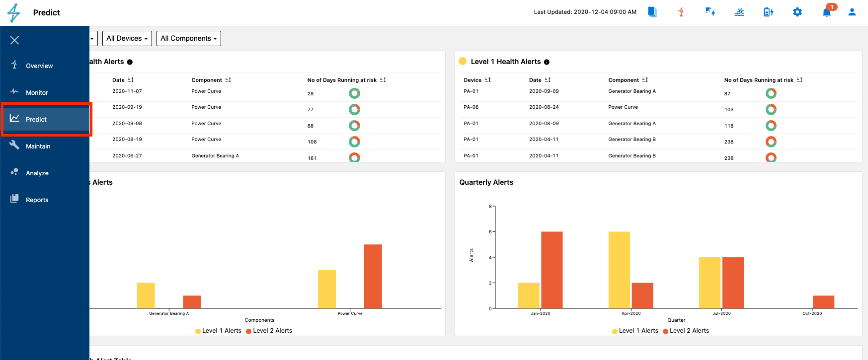Click donut indicator for 108 days row
The width and height of the screenshot is (868, 360).
[354, 142]
